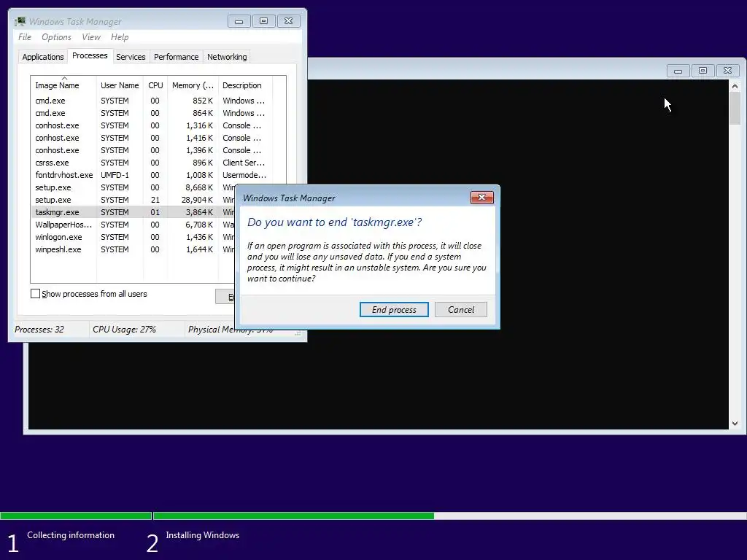Close the console window behind
Image resolution: width=747 pixels, height=560 pixels.
coord(727,71)
